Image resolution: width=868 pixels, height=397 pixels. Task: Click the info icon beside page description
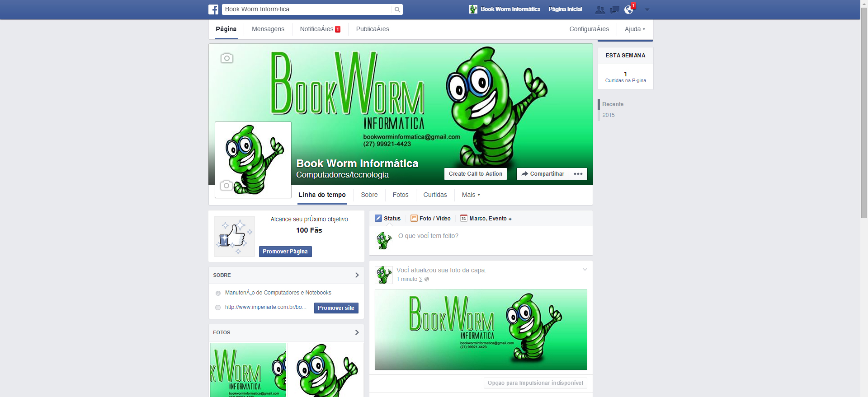click(218, 293)
